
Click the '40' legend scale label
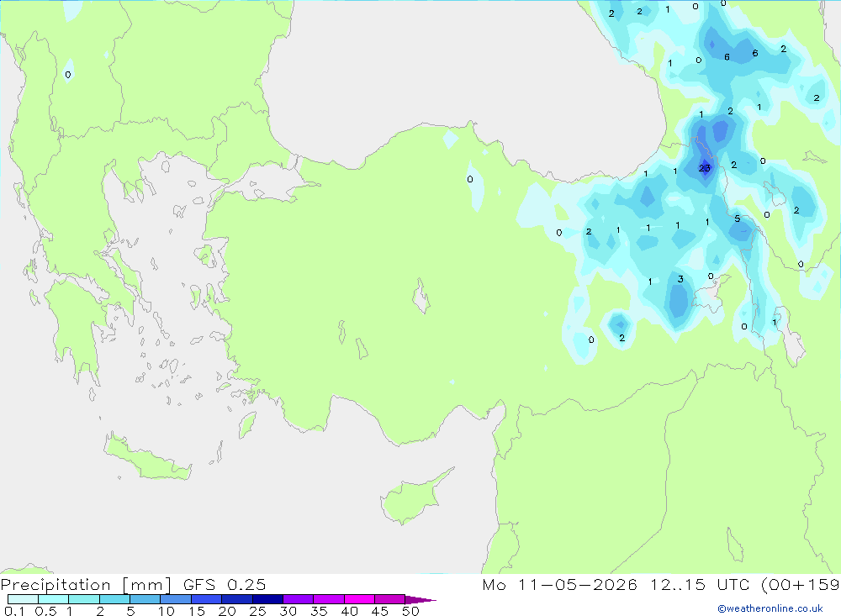tap(350, 611)
